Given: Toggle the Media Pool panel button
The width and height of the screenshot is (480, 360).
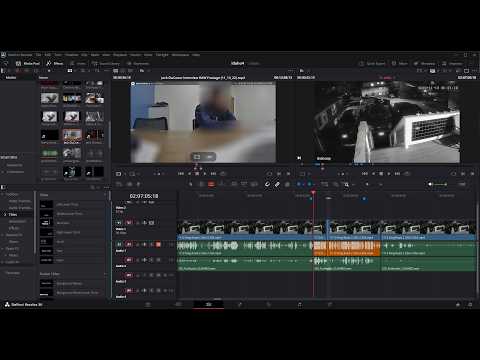Looking at the screenshot, I should click(x=28, y=63).
